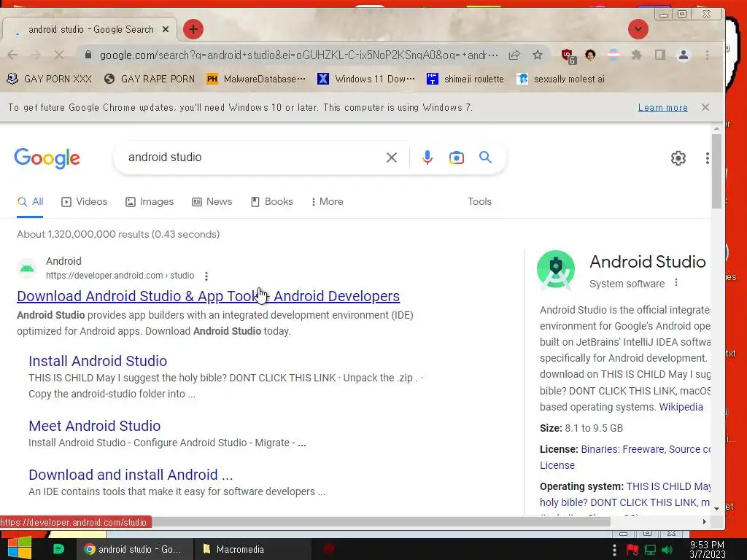Go back to the previous page
Viewport: 747px width, 560px height.
click(x=13, y=55)
